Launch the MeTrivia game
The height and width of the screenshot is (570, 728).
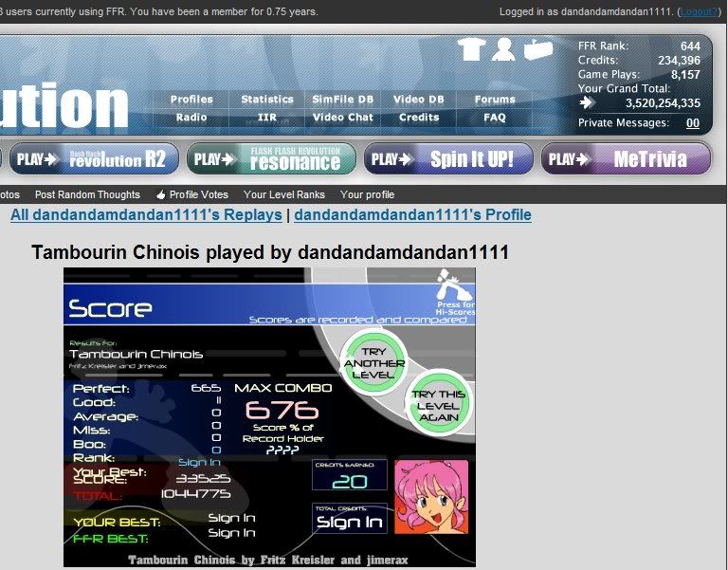pos(626,159)
